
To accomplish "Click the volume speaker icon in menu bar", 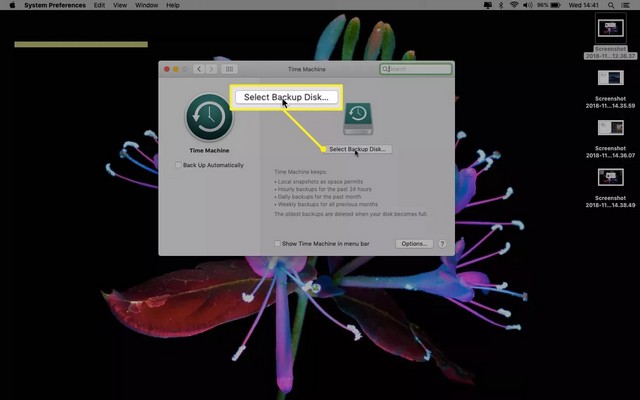I will tap(527, 5).
